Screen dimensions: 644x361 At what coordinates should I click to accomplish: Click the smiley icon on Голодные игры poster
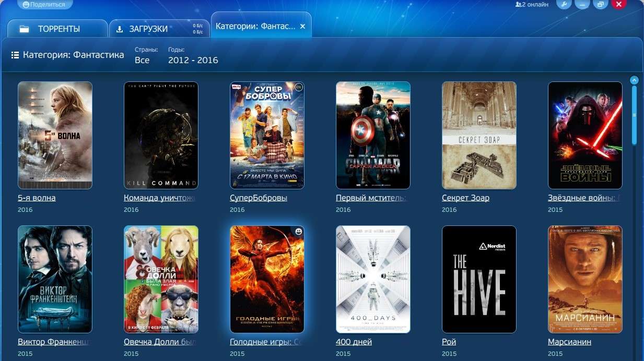(x=299, y=231)
